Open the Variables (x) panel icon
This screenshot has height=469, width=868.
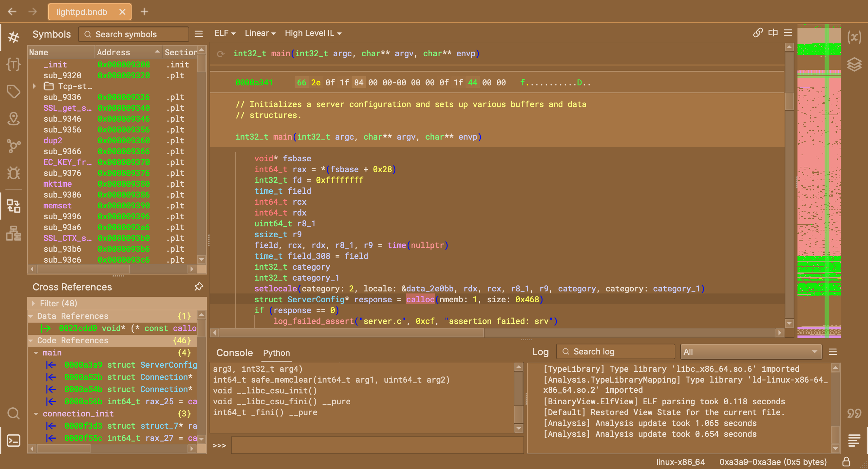coord(854,37)
